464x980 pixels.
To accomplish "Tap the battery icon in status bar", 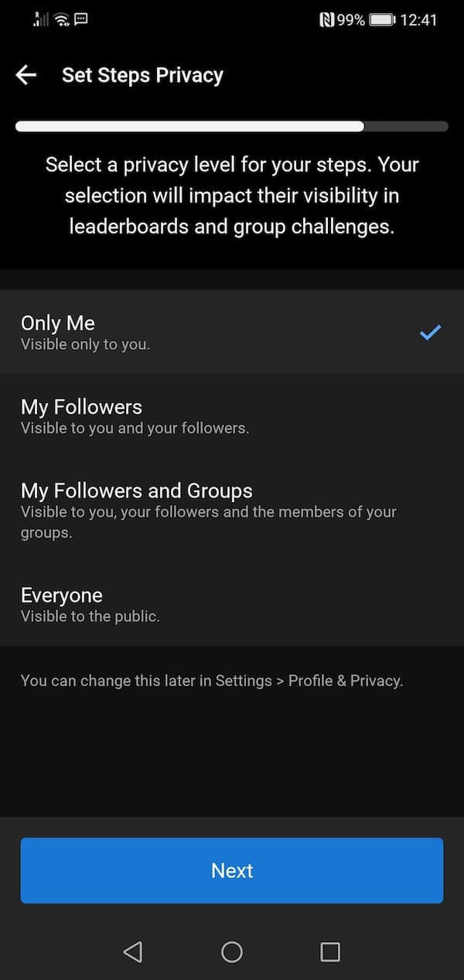I will coord(382,20).
